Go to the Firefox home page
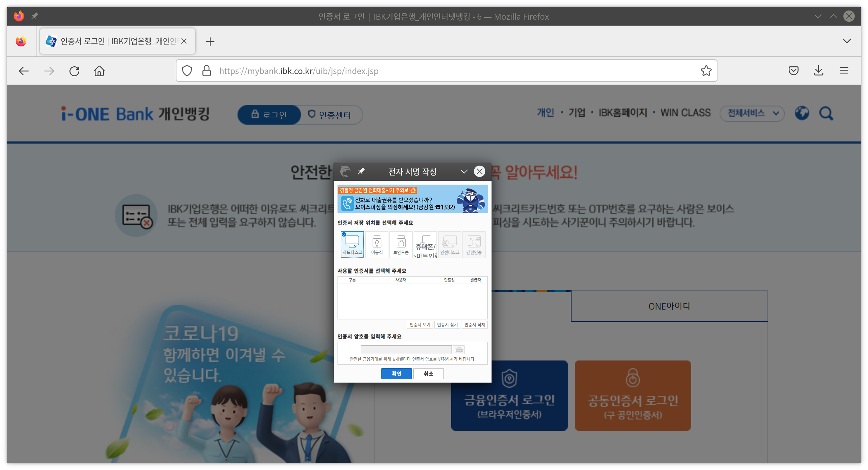The width and height of the screenshot is (868, 470). 99,71
